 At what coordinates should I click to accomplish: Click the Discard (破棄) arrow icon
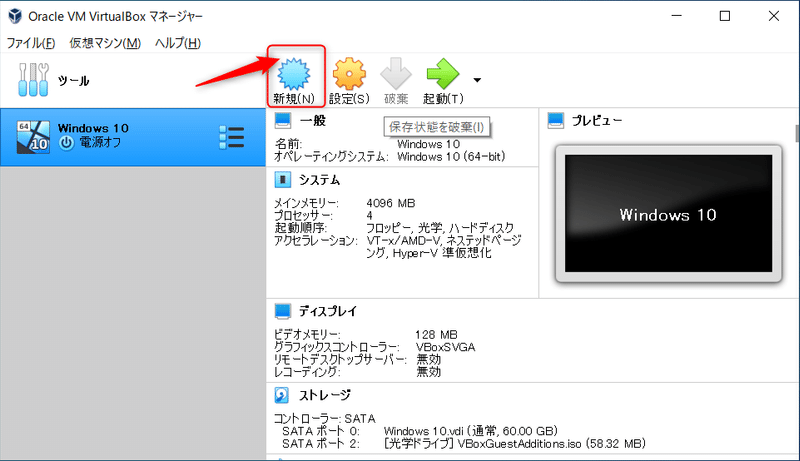click(x=396, y=74)
